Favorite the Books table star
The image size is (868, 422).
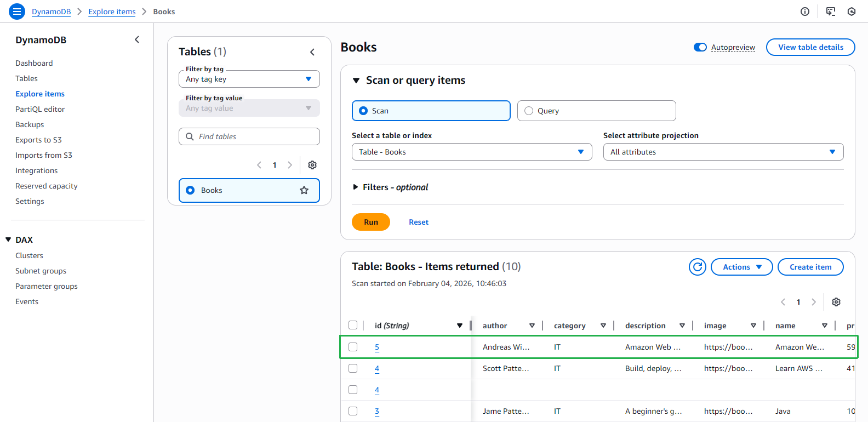304,190
